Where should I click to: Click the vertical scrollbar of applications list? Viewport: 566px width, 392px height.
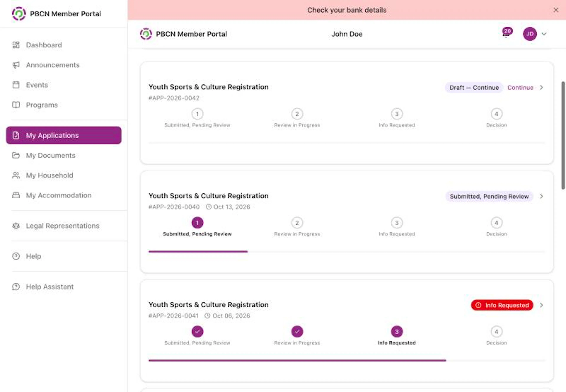coord(563,135)
